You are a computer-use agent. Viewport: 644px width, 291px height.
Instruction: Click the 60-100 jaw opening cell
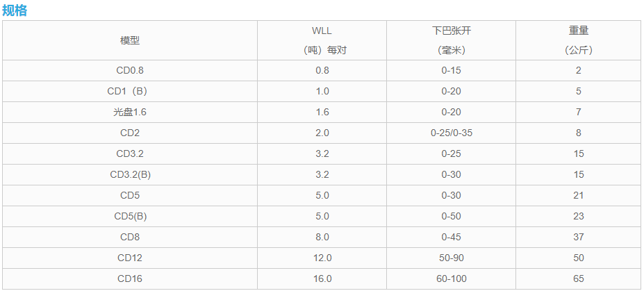(x=452, y=278)
